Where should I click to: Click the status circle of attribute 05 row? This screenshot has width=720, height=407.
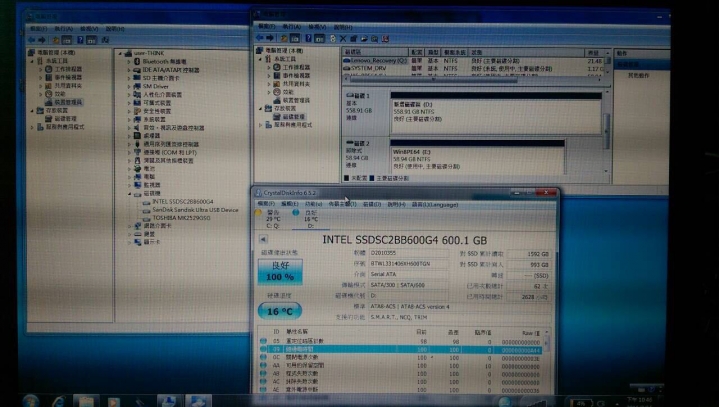click(263, 341)
